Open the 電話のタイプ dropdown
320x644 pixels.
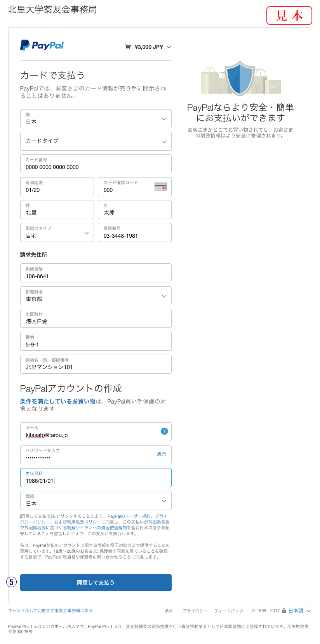57,232
